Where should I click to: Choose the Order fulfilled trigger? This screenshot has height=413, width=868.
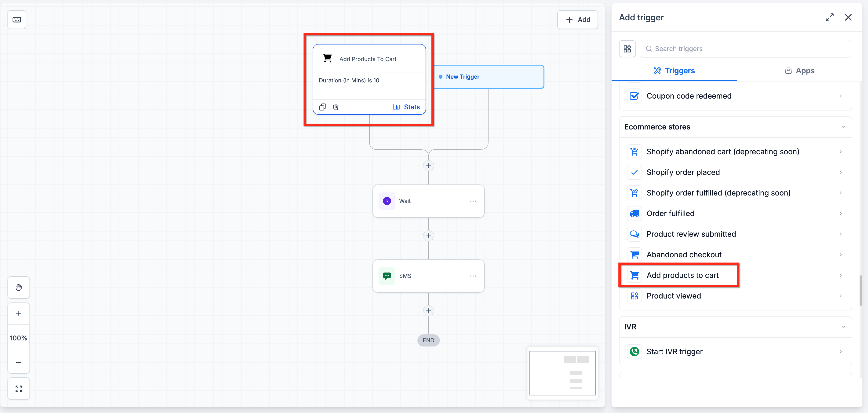click(x=735, y=214)
